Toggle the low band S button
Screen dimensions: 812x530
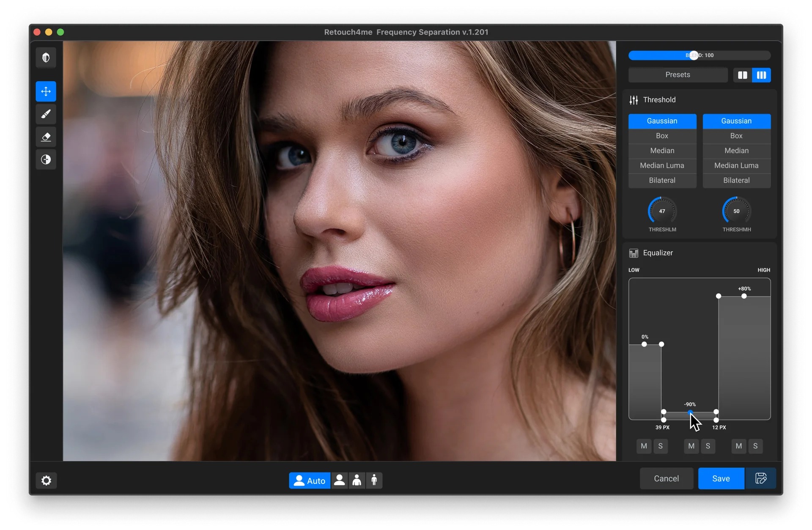coord(660,446)
